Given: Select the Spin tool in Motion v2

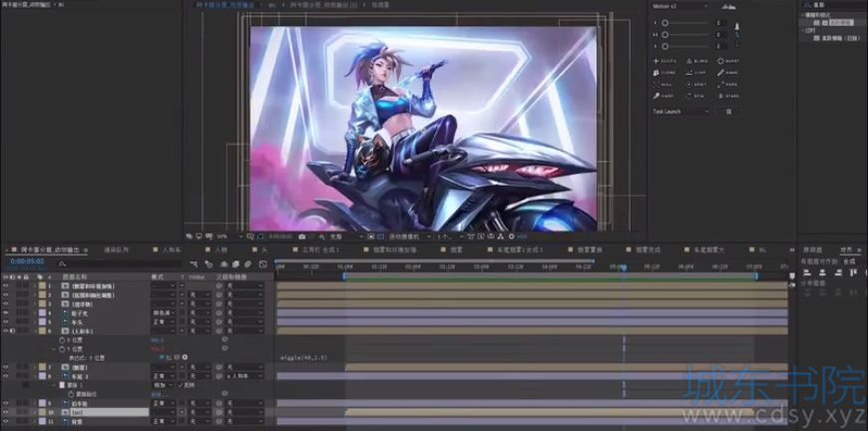Looking at the screenshot, I should pos(695,96).
